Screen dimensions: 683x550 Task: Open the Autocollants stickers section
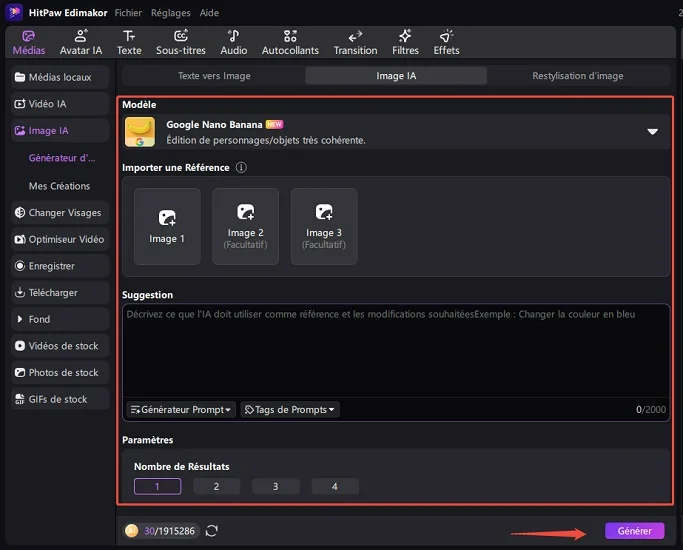click(290, 42)
